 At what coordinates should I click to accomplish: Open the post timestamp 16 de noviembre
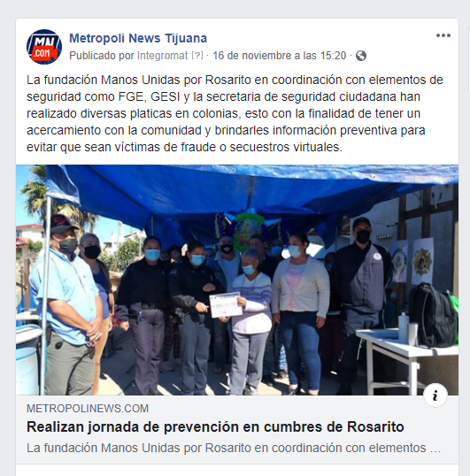click(280, 56)
